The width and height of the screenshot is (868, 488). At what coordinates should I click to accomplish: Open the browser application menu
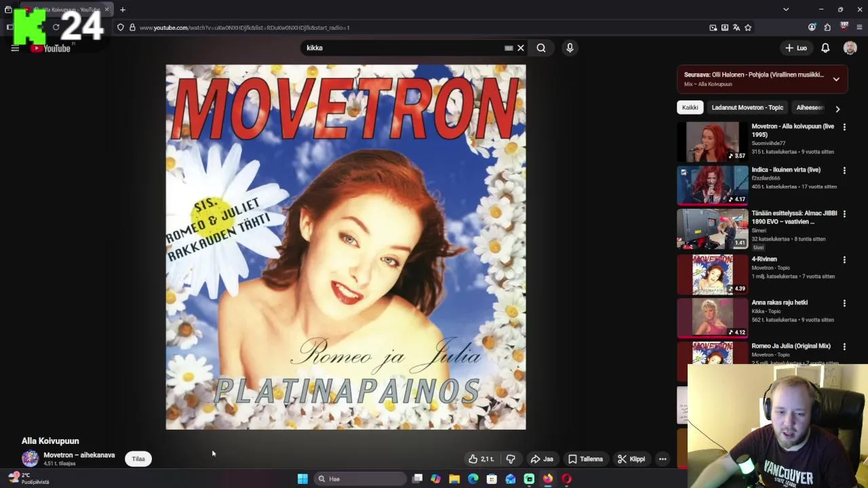coord(859,28)
